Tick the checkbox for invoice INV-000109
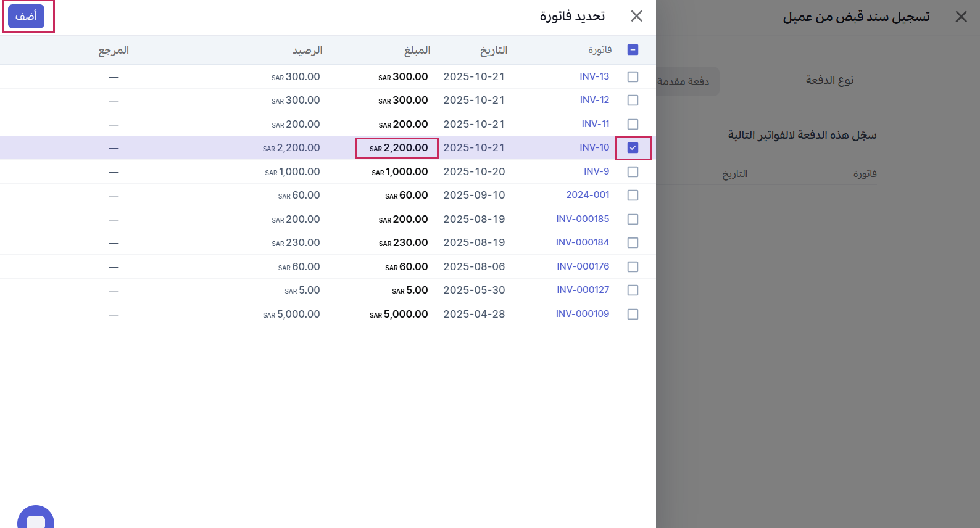 (633, 315)
